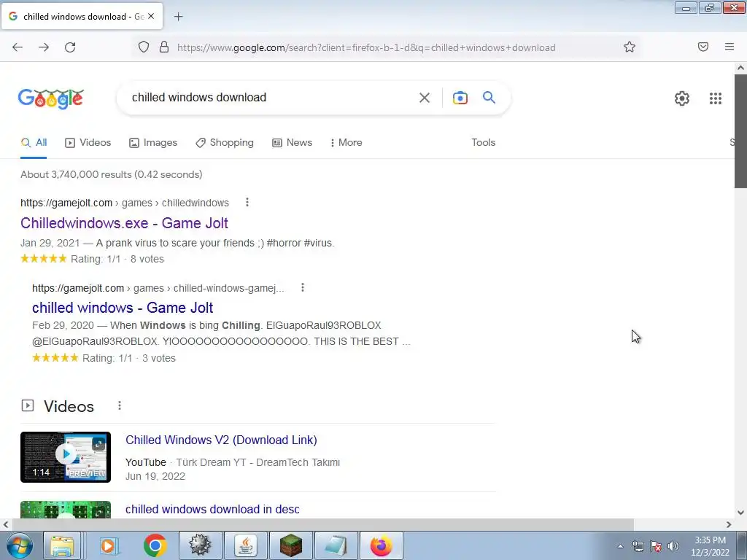Open Chilled Windows V2 (Download Link) video
The width and height of the screenshot is (747, 560).
221,440
